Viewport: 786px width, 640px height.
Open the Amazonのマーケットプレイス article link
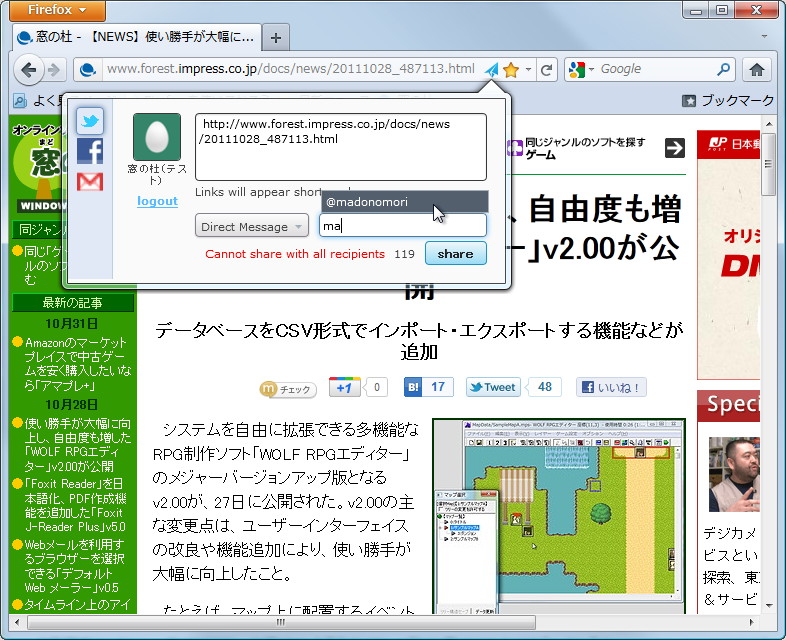76,364
